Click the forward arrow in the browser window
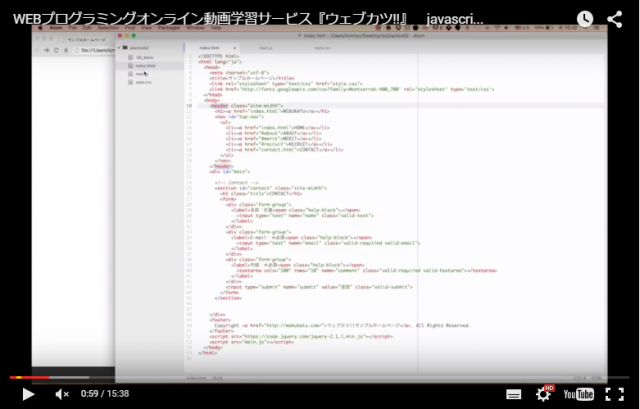The width and height of the screenshot is (640, 409). click(46, 50)
